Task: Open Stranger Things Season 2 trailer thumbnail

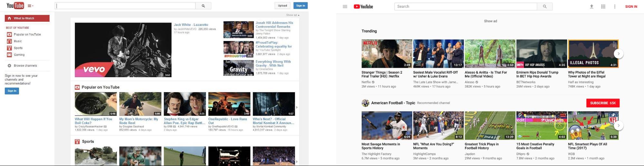Action: (387, 54)
